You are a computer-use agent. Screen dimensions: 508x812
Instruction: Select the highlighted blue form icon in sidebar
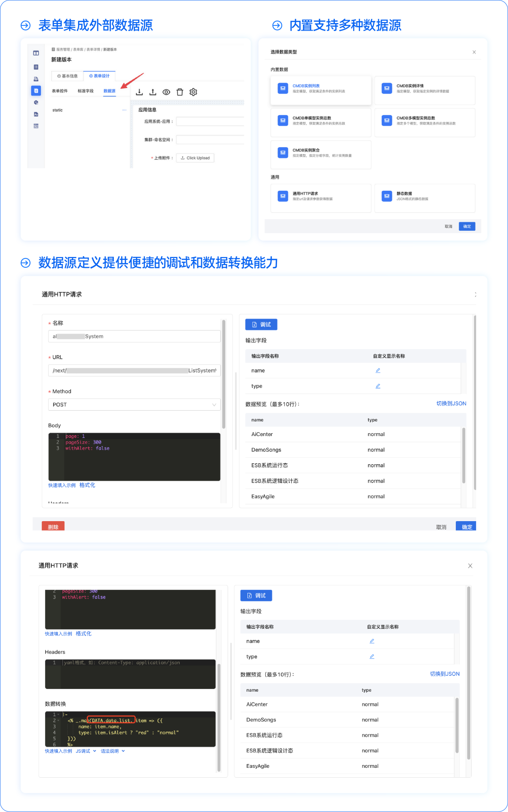(x=36, y=91)
